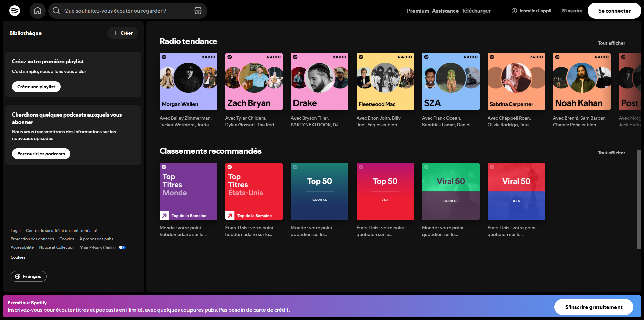This screenshot has height=320, width=644.
Task: Click the Bibliothèque heading
Action: coord(25,33)
